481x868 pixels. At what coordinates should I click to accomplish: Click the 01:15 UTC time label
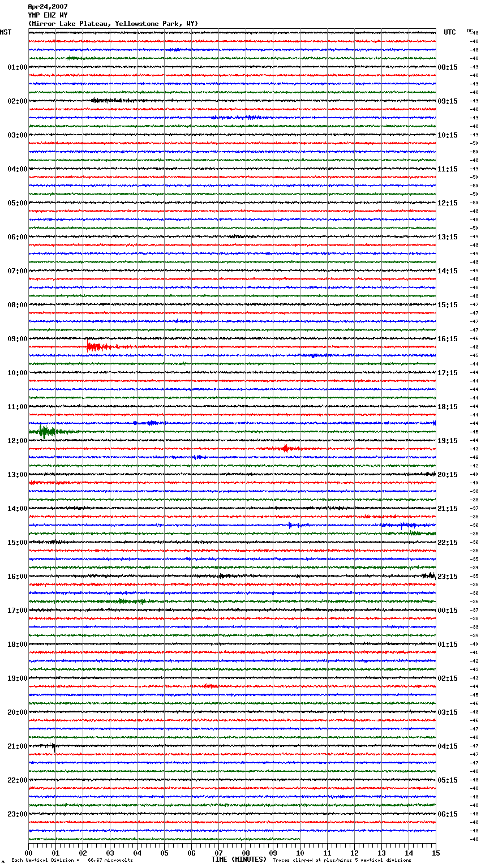(x=448, y=644)
